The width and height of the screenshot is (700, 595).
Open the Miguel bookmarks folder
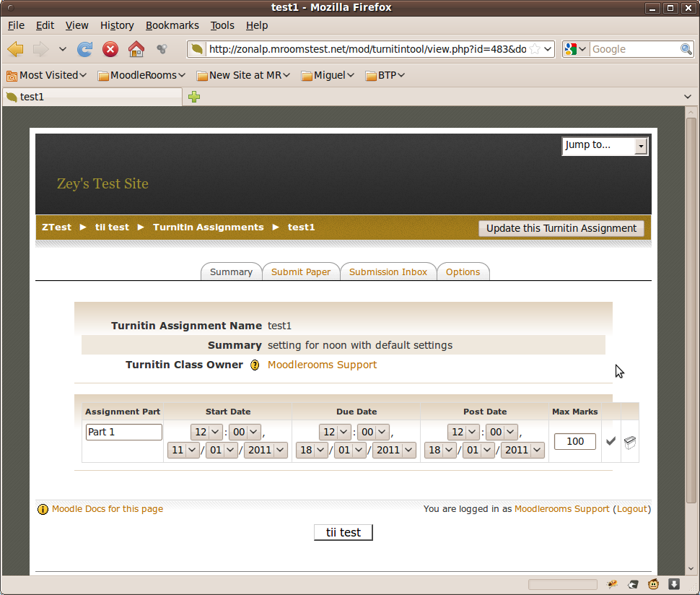pyautogui.click(x=328, y=76)
